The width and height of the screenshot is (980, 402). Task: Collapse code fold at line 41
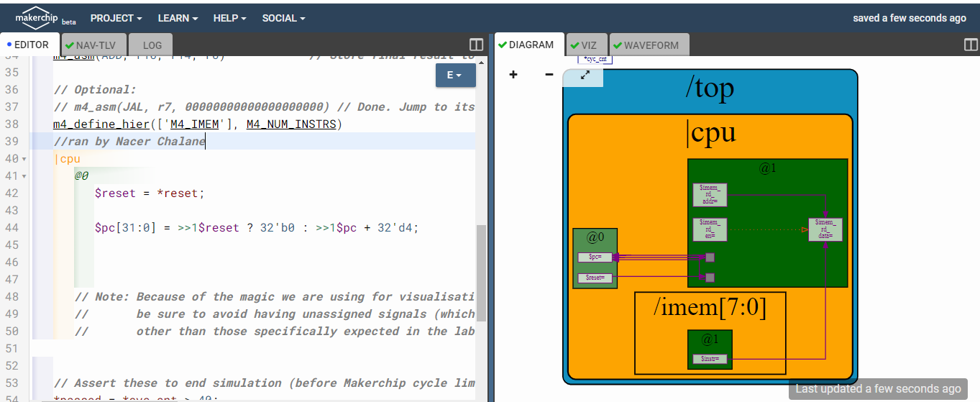pyautogui.click(x=24, y=176)
